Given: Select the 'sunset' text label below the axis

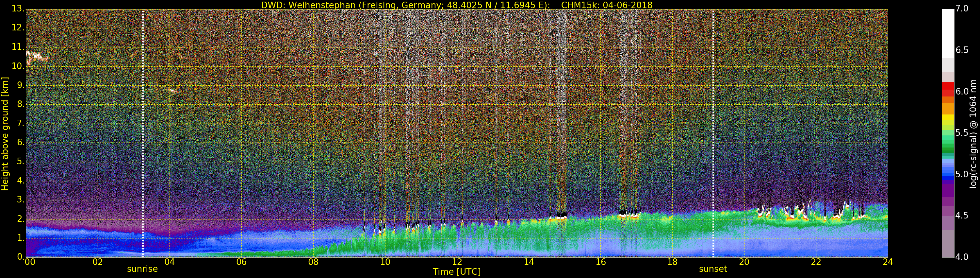Looking at the screenshot, I should (712, 269).
